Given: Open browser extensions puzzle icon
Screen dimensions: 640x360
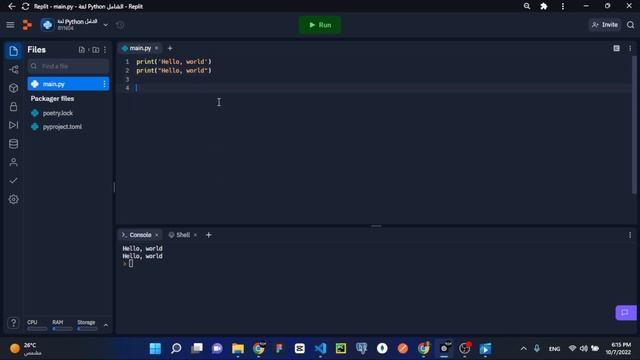Looking at the screenshot, I should click(544, 6).
